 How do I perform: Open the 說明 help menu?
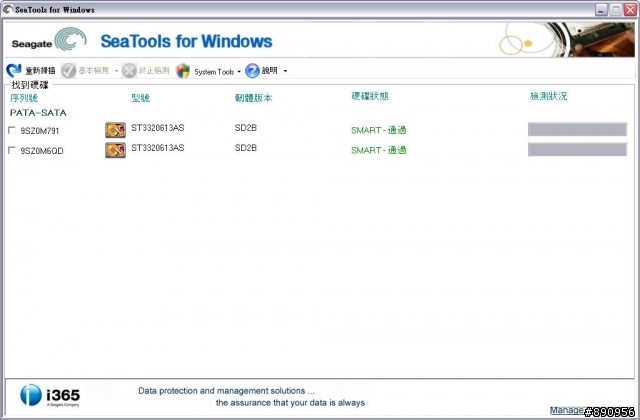point(269,71)
